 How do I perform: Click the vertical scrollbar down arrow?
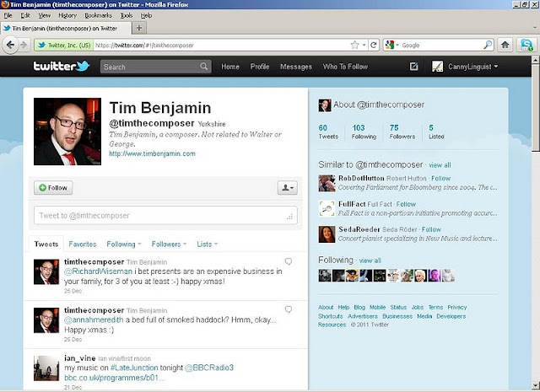pyautogui.click(x=536, y=385)
